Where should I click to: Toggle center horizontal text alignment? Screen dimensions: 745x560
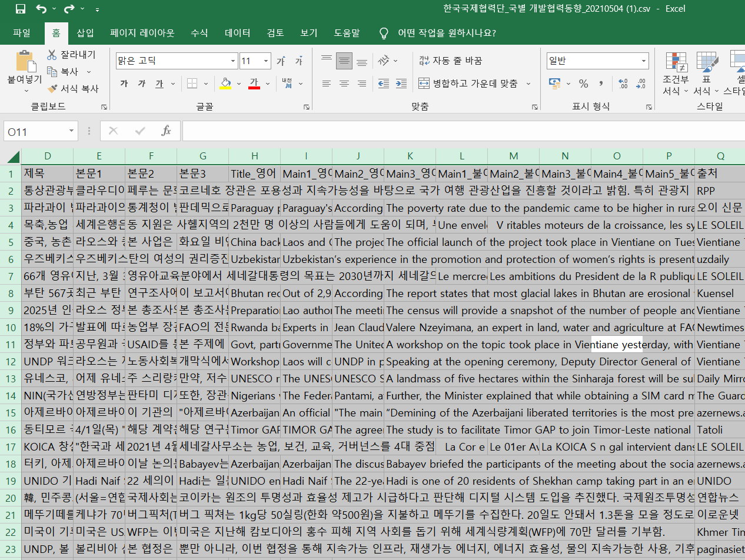[x=344, y=84]
